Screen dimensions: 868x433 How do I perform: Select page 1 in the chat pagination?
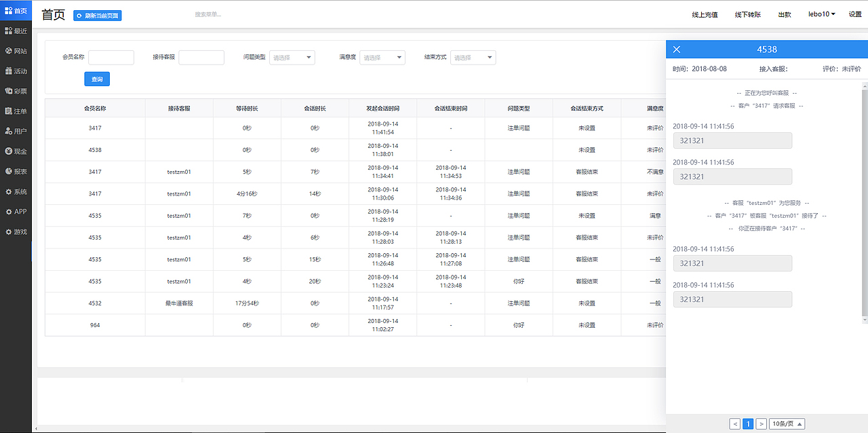click(748, 424)
